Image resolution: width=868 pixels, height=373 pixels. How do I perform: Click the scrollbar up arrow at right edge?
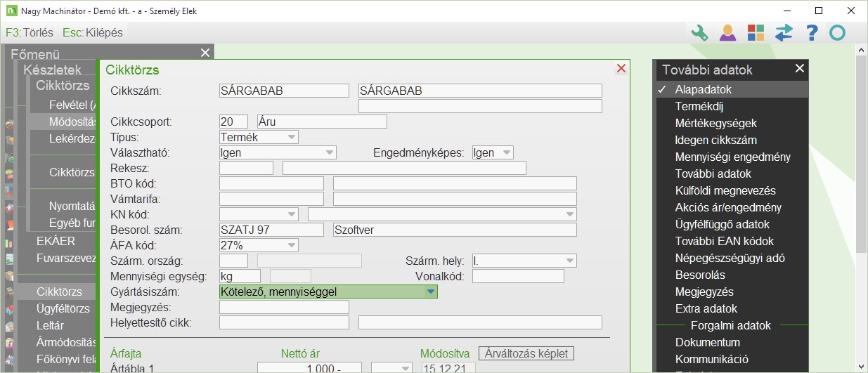click(862, 51)
